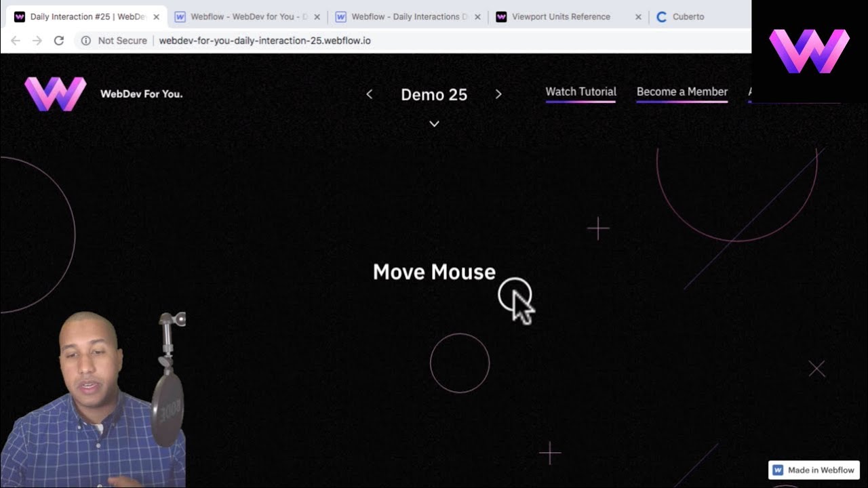Click the Made in Webflow badge

(814, 470)
